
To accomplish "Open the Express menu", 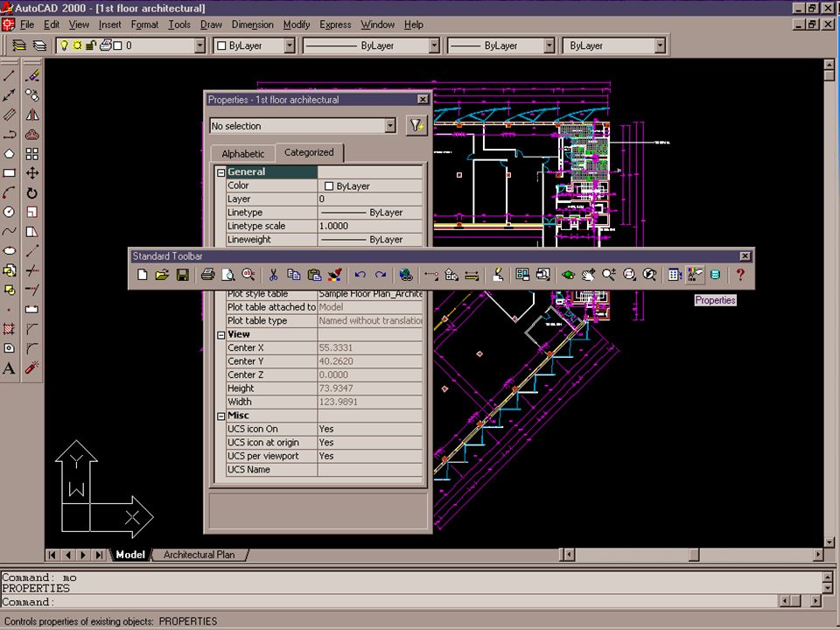I will pos(335,24).
